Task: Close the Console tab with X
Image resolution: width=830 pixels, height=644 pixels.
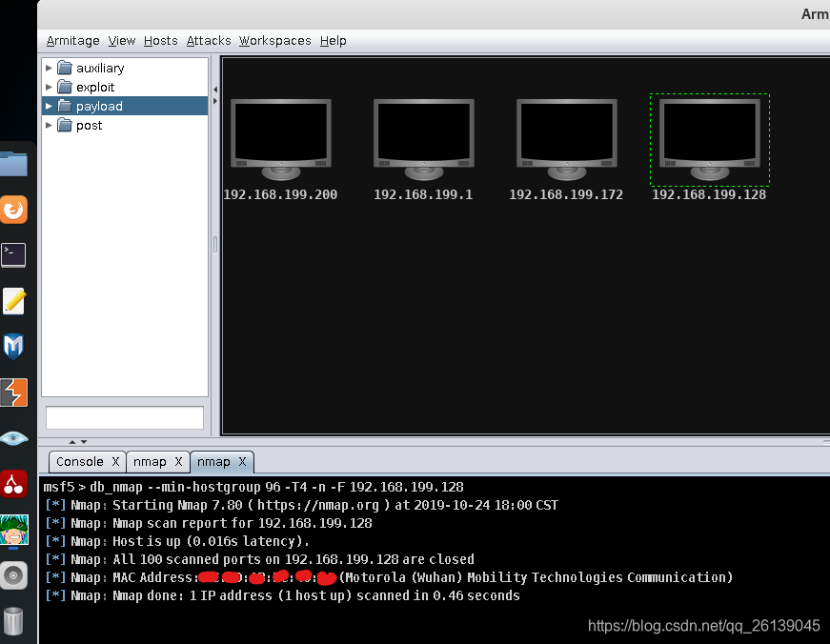Action: [115, 461]
